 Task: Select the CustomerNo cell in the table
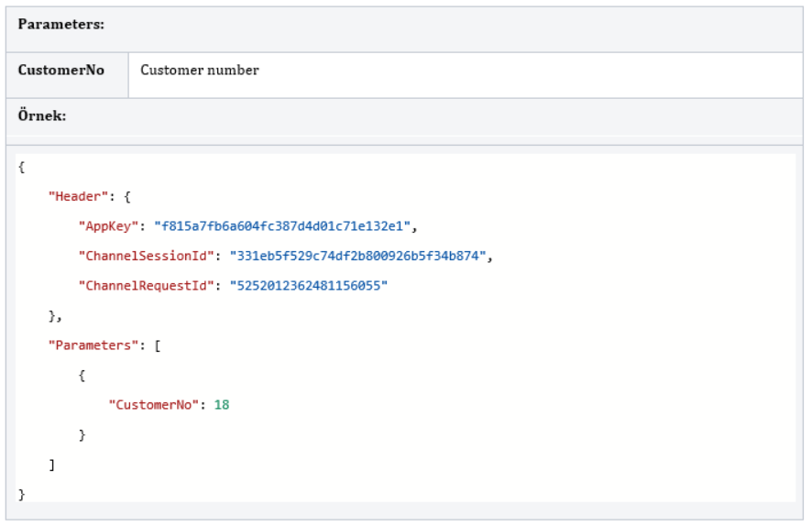pos(60,71)
